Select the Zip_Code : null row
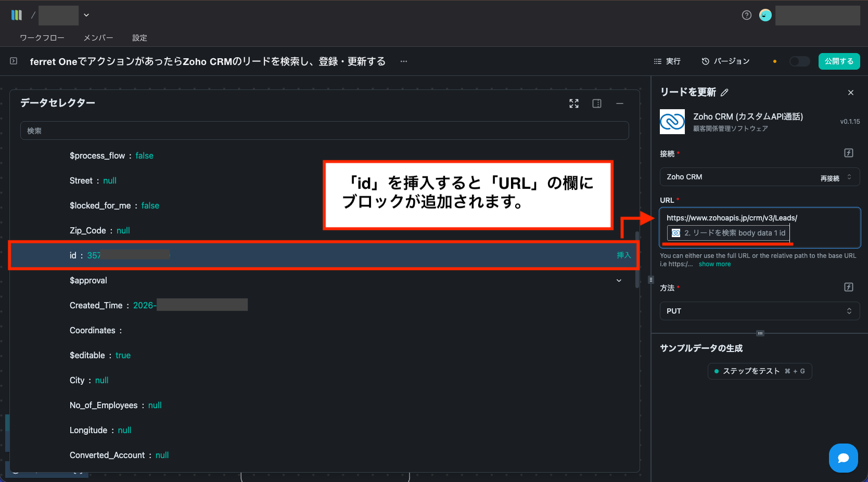The height and width of the screenshot is (482, 868). [324, 230]
